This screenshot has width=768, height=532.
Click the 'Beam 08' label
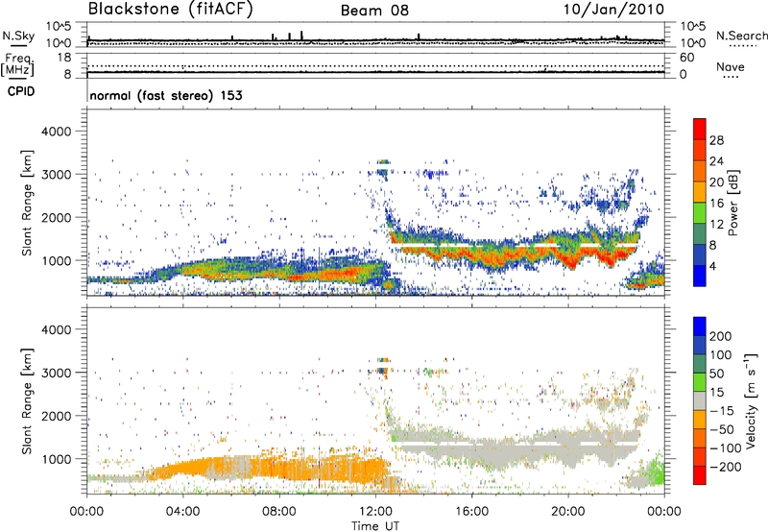tap(374, 11)
